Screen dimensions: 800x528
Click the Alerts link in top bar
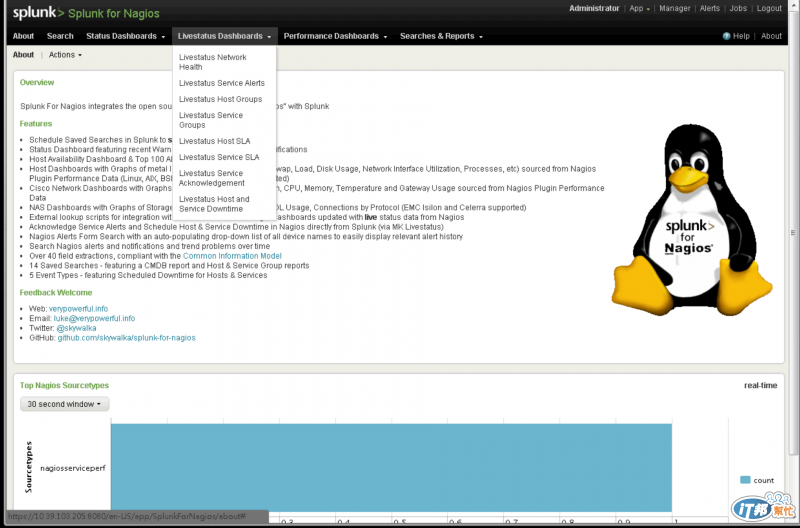(x=710, y=8)
